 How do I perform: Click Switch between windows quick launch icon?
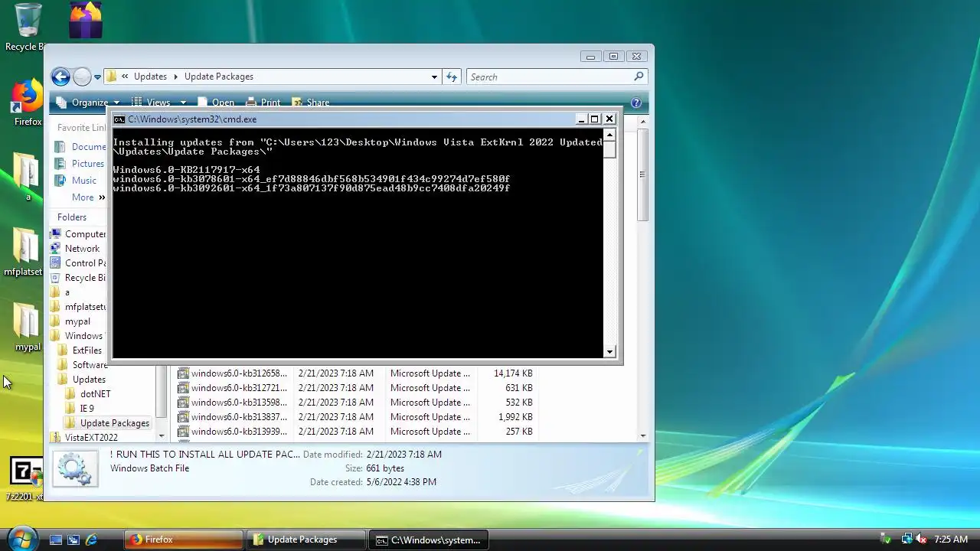73,540
